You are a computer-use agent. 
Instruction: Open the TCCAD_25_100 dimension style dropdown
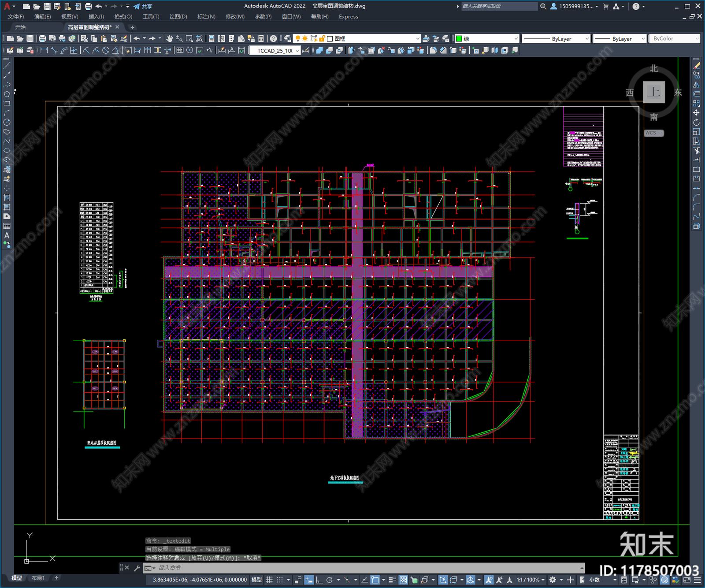pyautogui.click(x=275, y=51)
